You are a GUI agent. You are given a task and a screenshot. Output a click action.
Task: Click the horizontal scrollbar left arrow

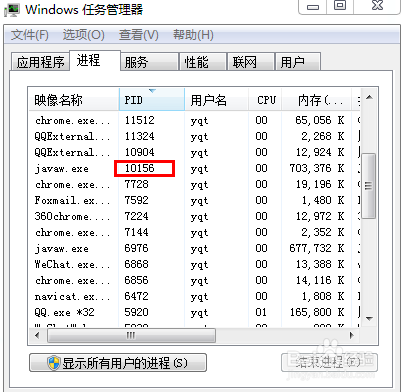tap(37, 335)
